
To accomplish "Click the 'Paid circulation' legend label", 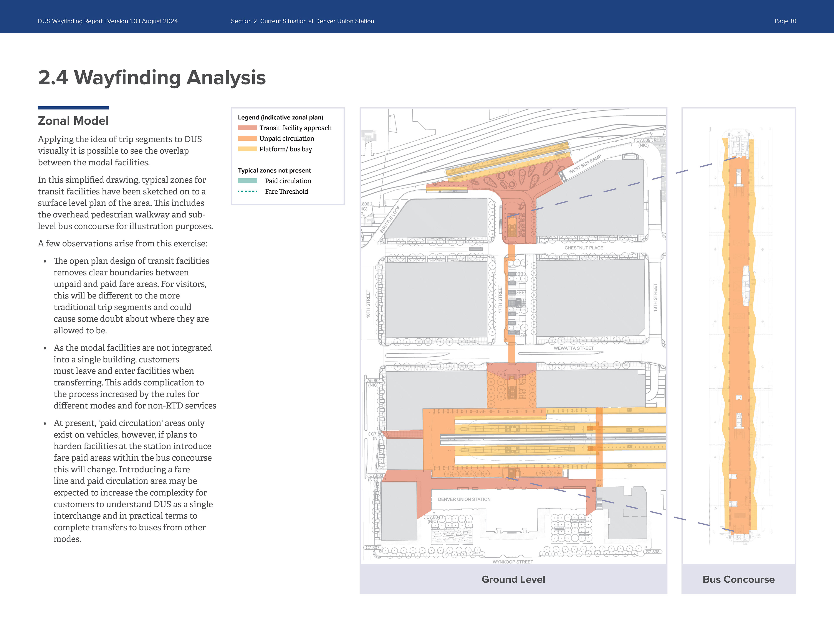I will coord(288,181).
